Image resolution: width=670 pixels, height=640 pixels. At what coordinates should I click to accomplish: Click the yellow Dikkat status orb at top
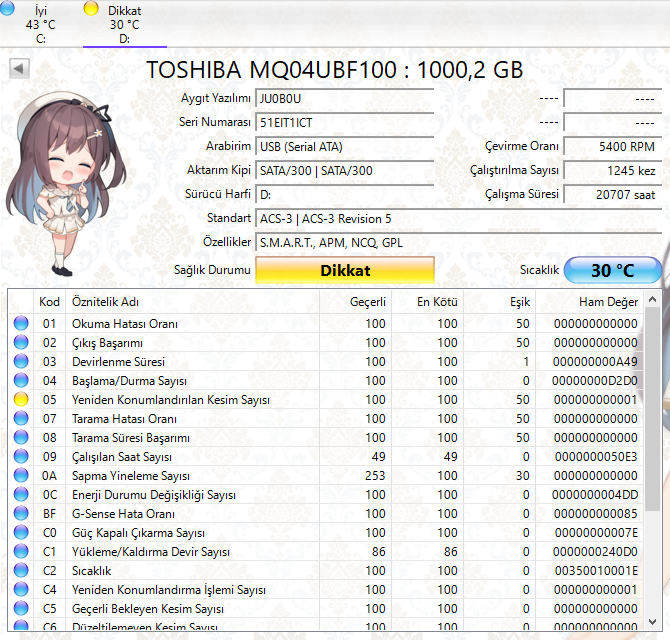click(x=91, y=8)
